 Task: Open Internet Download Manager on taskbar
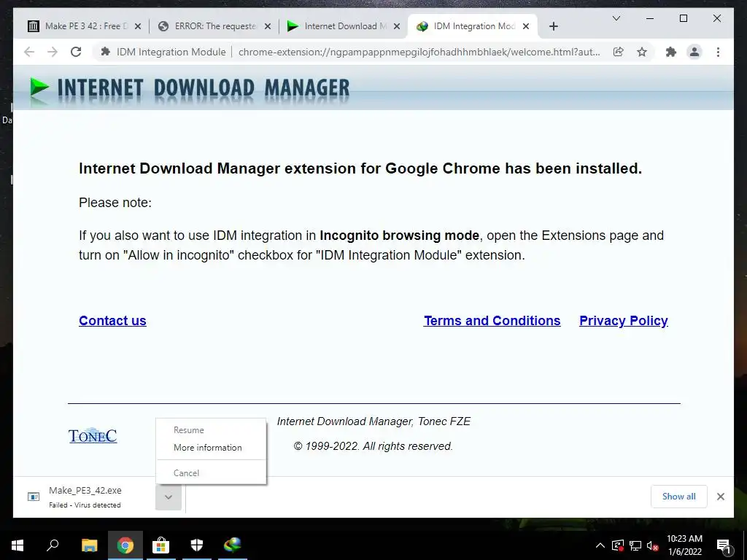(x=233, y=545)
